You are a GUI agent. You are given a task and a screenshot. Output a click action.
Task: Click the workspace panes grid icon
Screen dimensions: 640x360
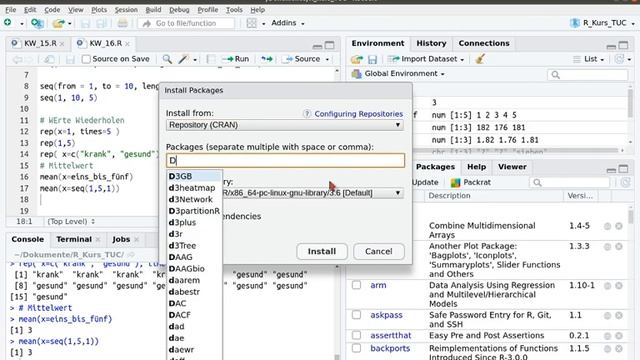coord(251,23)
